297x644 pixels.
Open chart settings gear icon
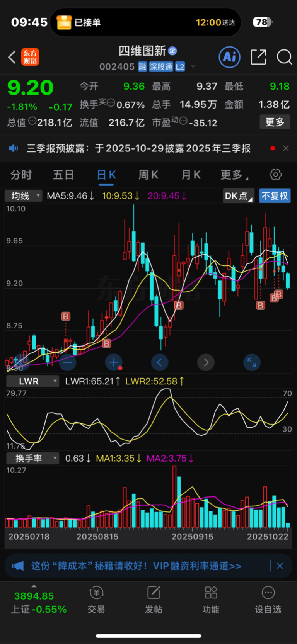[275, 175]
